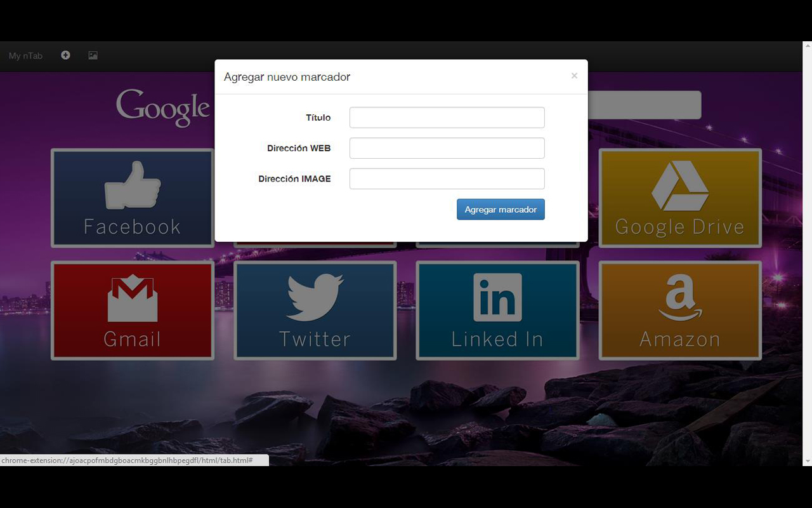Click the scrollbar down arrow
Screen dimensions: 812x508
[x=807, y=461]
